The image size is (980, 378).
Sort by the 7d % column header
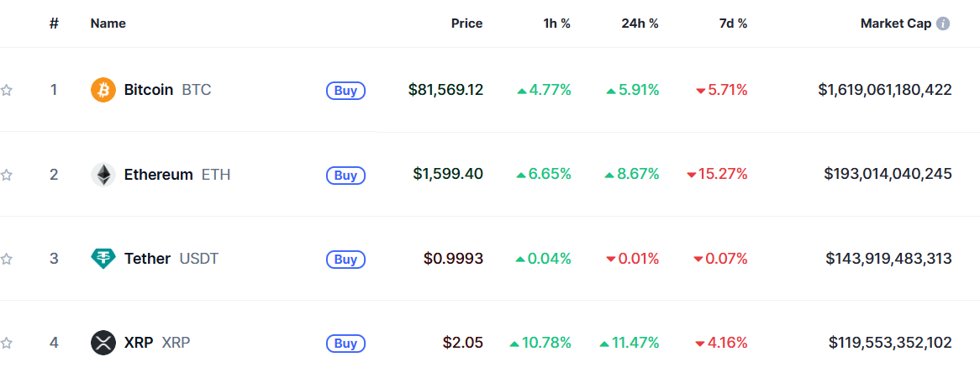coord(733,24)
